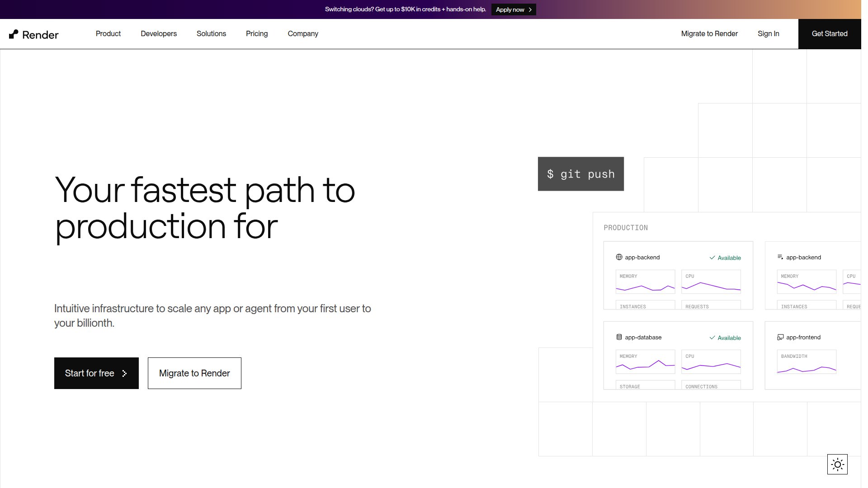868x488 pixels.
Task: Go to the Pricing page
Action: 257,34
